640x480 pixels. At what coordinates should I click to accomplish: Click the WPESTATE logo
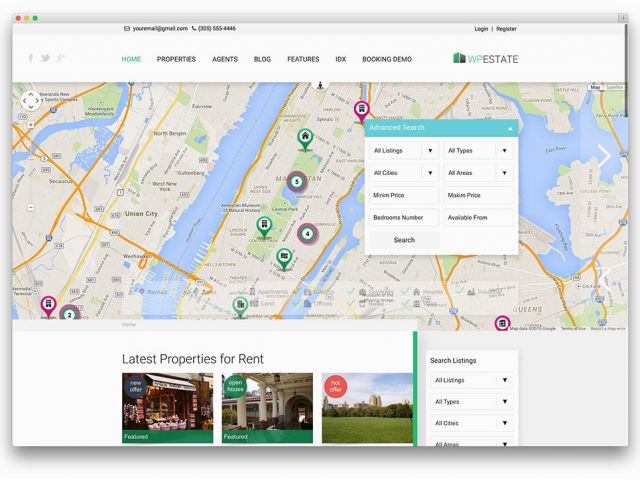486,58
